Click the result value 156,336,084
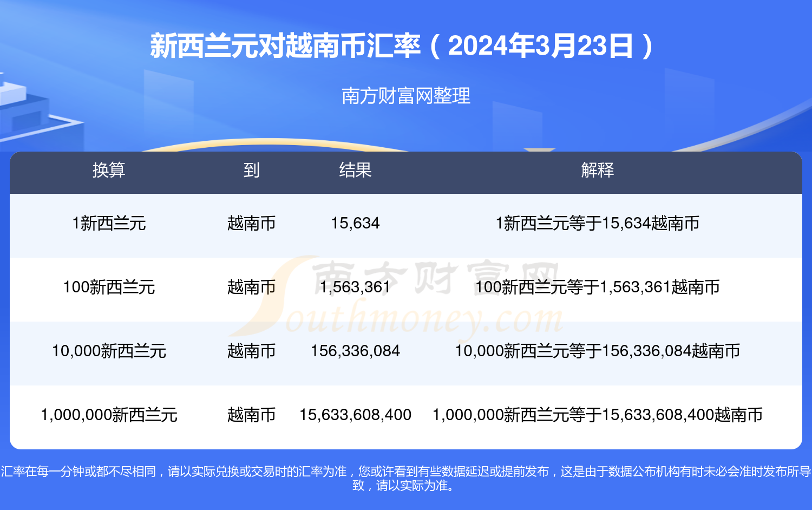This screenshot has height=510, width=812. 355,351
